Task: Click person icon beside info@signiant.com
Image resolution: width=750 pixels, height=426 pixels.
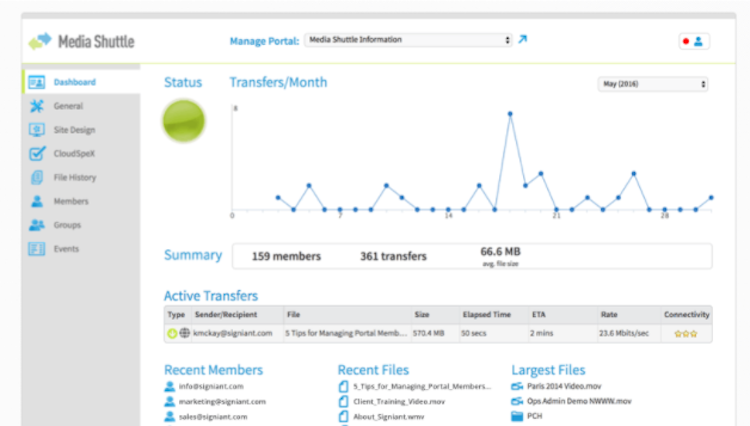Action: pos(169,386)
